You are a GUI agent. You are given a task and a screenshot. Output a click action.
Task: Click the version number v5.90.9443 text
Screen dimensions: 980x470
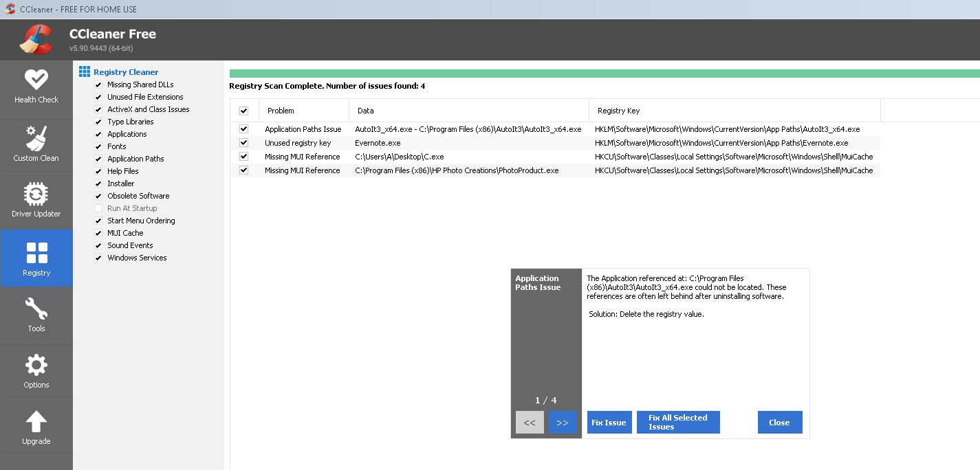101,48
